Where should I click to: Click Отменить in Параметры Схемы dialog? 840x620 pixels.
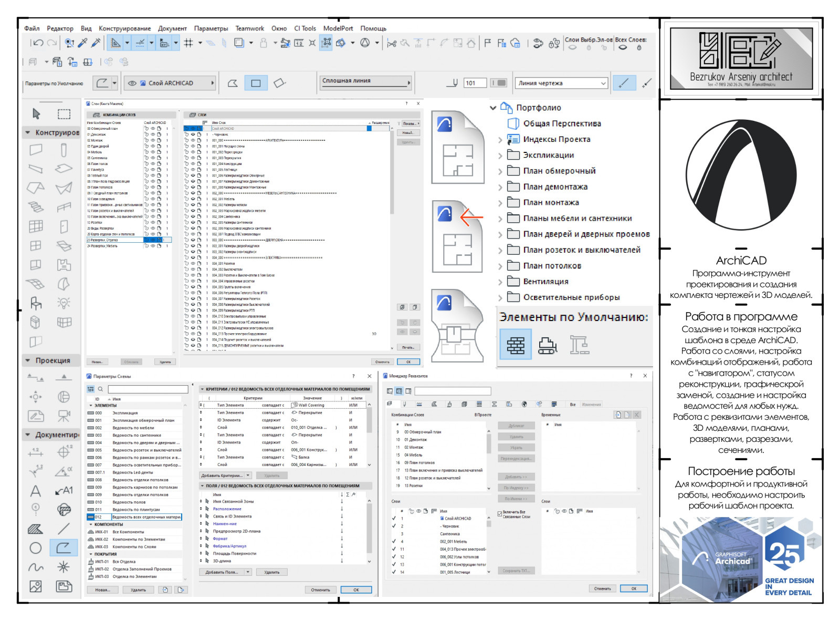tap(321, 590)
